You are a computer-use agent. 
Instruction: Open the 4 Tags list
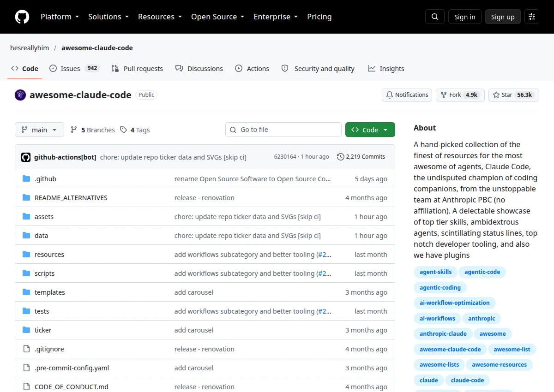(135, 130)
